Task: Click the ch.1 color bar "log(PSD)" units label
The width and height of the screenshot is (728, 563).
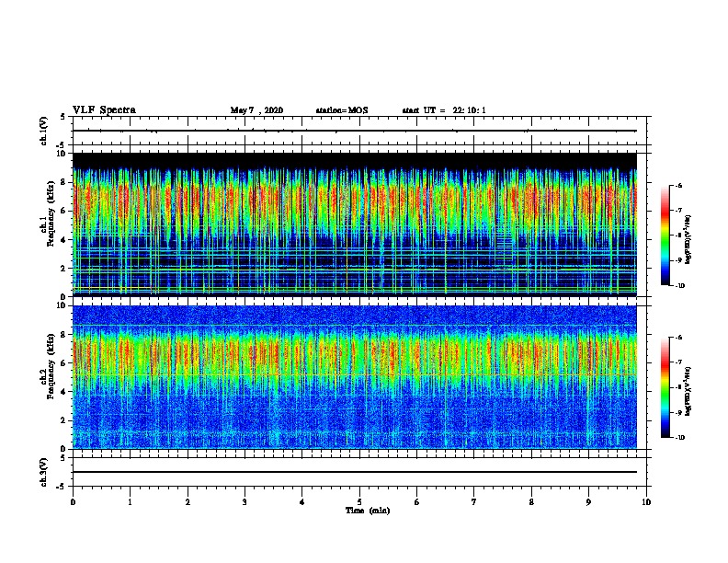Action: click(x=688, y=239)
